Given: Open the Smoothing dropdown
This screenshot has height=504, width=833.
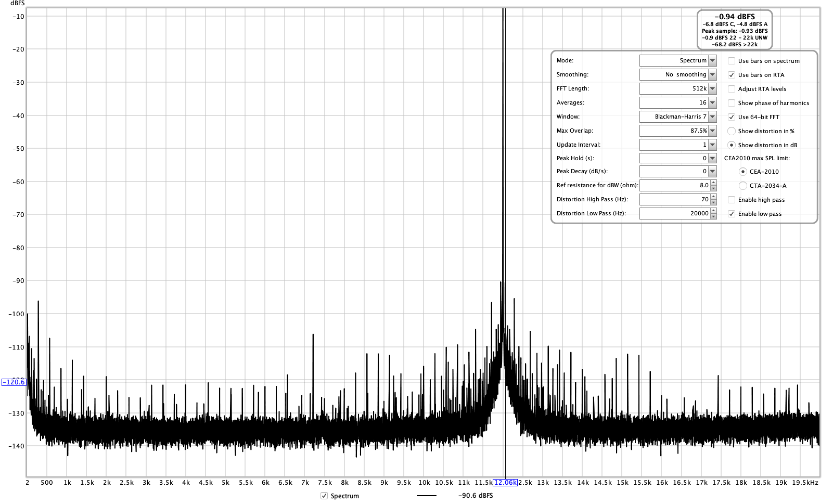Looking at the screenshot, I should click(x=677, y=75).
